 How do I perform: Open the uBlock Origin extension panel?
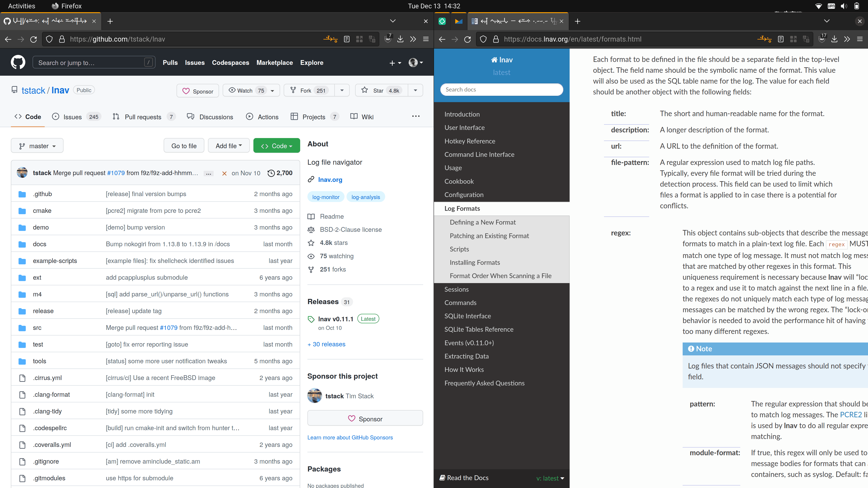click(x=388, y=39)
